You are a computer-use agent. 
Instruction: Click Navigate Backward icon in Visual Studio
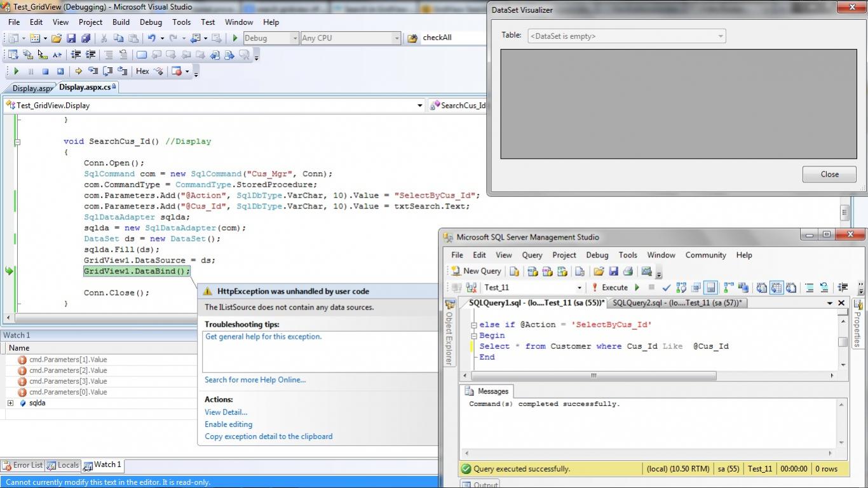[x=196, y=38]
